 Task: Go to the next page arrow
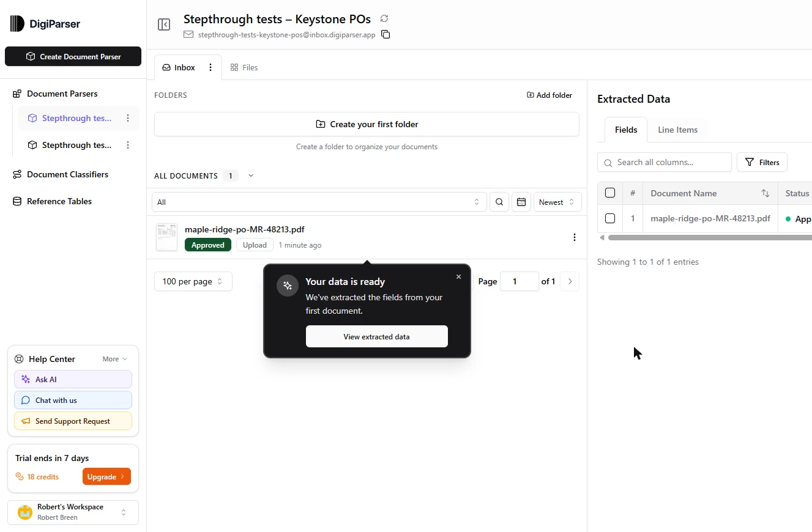coord(570,281)
